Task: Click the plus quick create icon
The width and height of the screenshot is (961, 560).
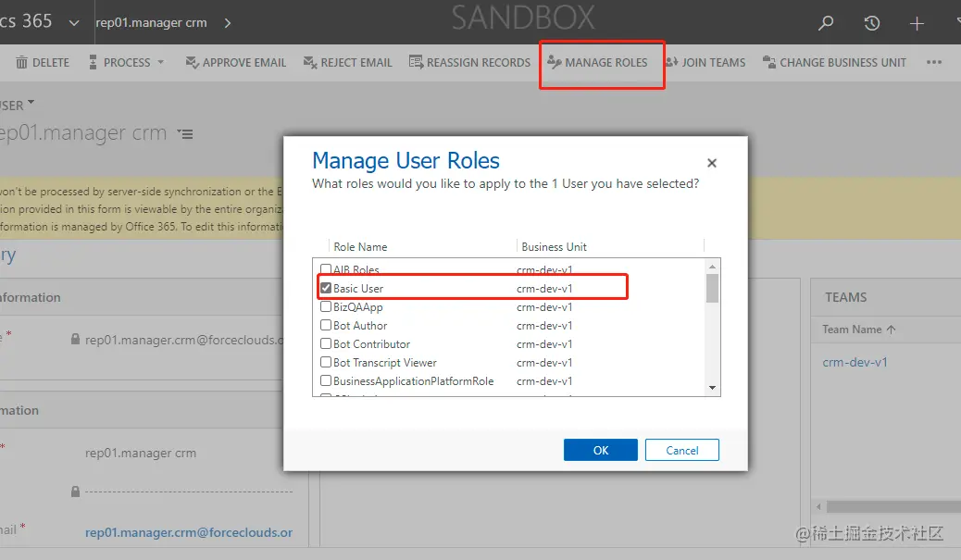Action: click(917, 23)
